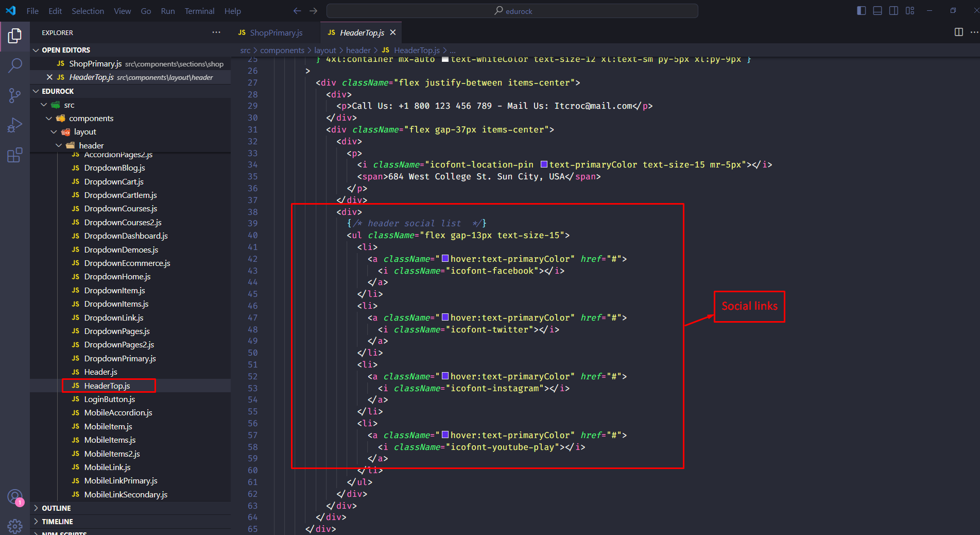Go back with the navigation arrow

297,11
